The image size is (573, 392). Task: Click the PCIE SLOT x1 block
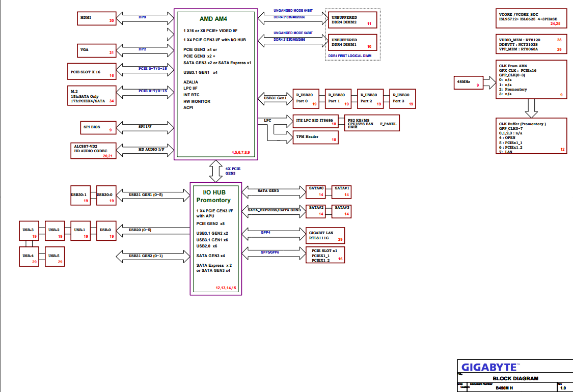(x=325, y=255)
